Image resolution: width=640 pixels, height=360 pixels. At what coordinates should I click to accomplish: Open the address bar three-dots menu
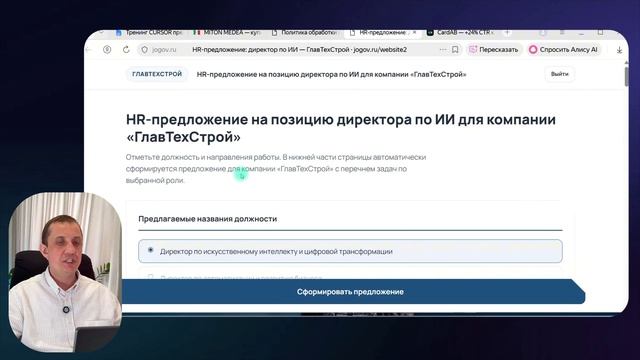[x=443, y=49]
